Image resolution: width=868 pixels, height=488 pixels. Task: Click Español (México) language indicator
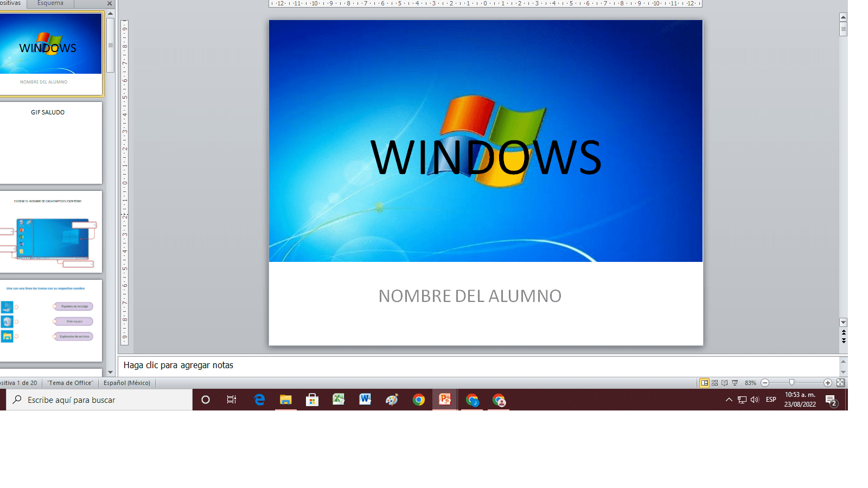[x=127, y=383]
